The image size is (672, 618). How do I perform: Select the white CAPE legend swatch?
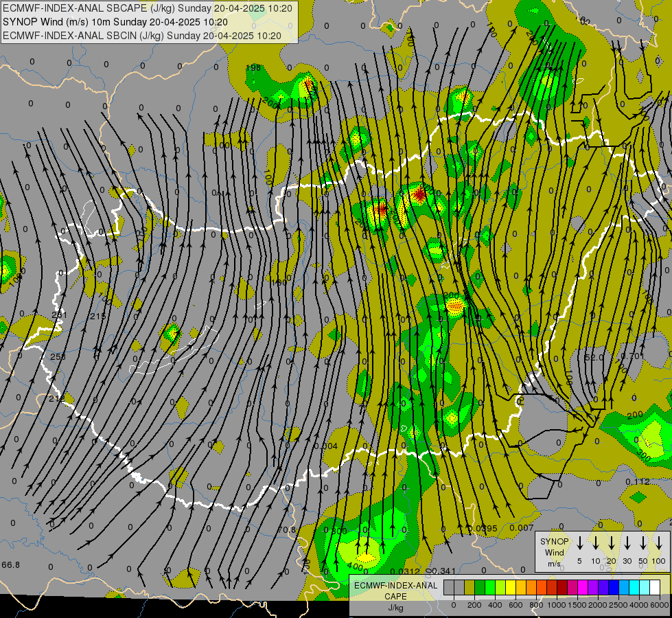click(x=656, y=587)
